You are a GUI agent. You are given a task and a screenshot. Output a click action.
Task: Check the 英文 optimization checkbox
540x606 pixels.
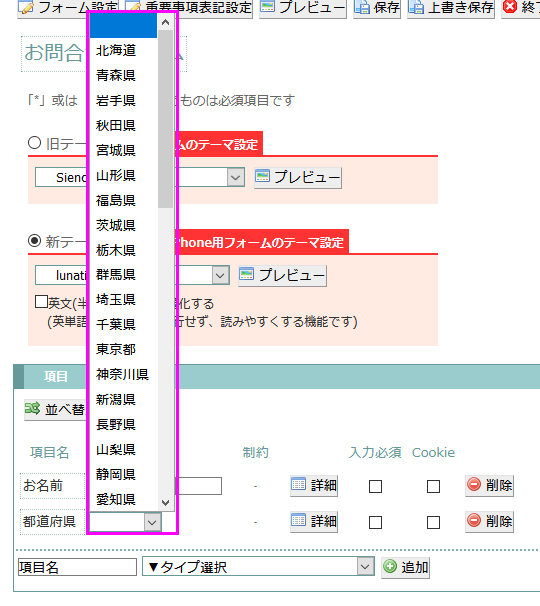[41, 301]
